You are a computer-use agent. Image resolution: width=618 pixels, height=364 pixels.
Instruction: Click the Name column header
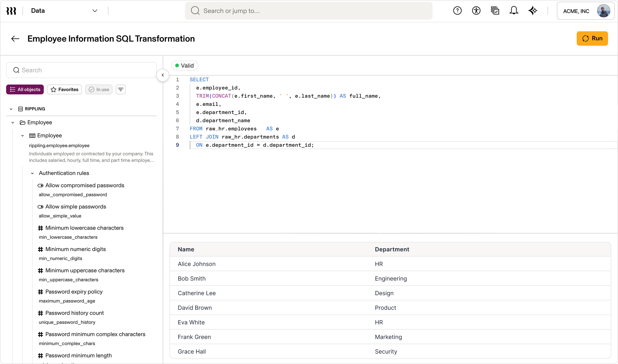point(186,250)
